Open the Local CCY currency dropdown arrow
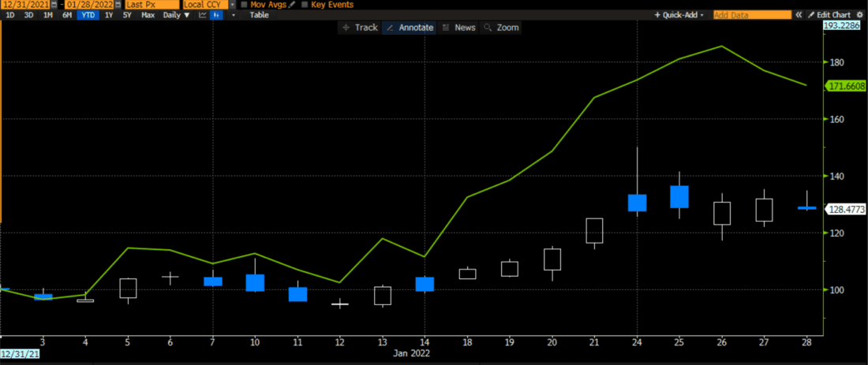Image resolution: width=868 pixels, height=365 pixels. tap(232, 5)
